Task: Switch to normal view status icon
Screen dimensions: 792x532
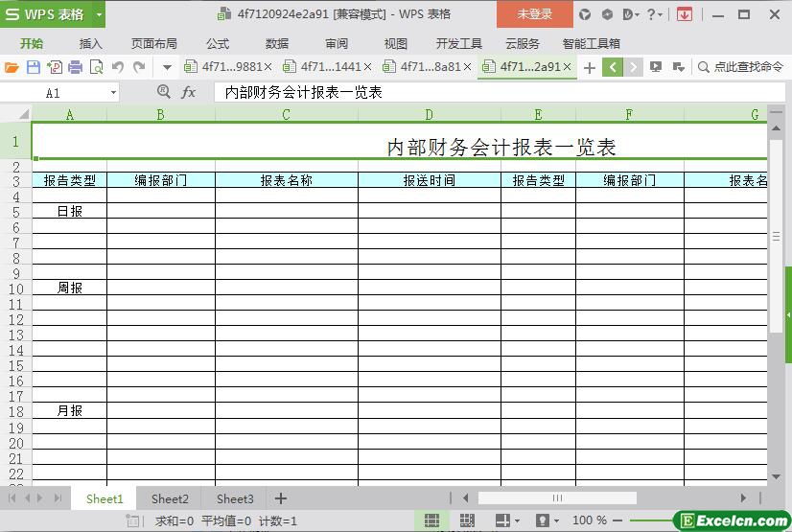Action: click(431, 520)
